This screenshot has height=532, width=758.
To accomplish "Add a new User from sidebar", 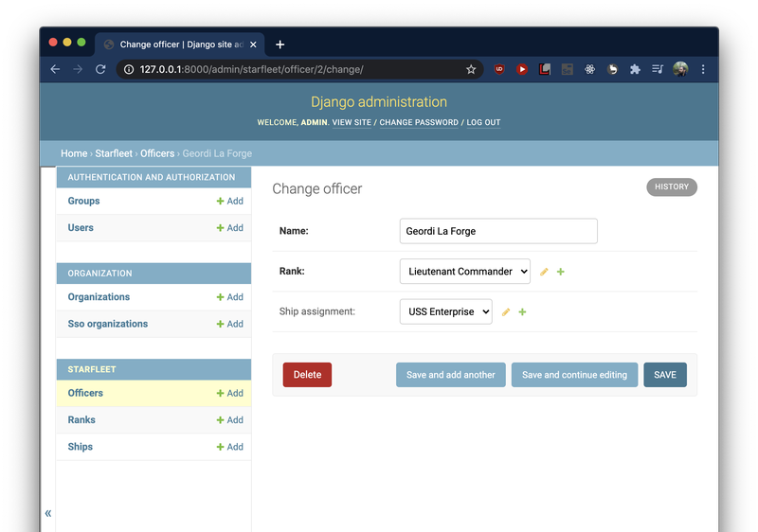I will pyautogui.click(x=230, y=228).
